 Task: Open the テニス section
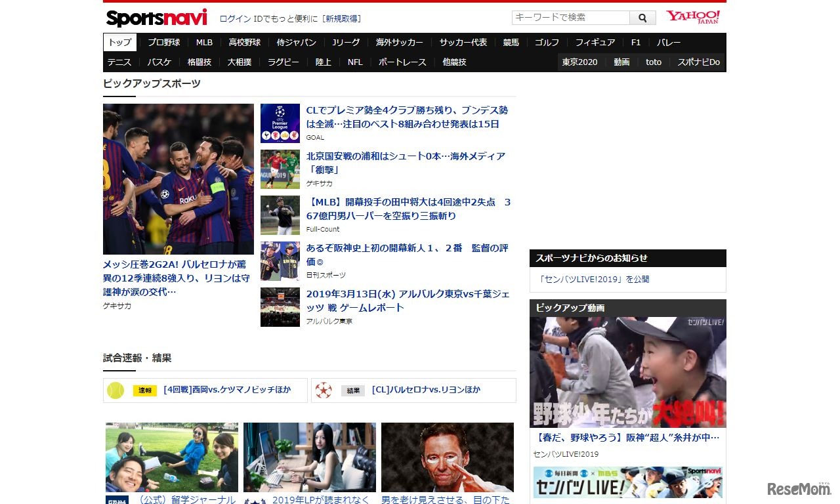click(119, 62)
